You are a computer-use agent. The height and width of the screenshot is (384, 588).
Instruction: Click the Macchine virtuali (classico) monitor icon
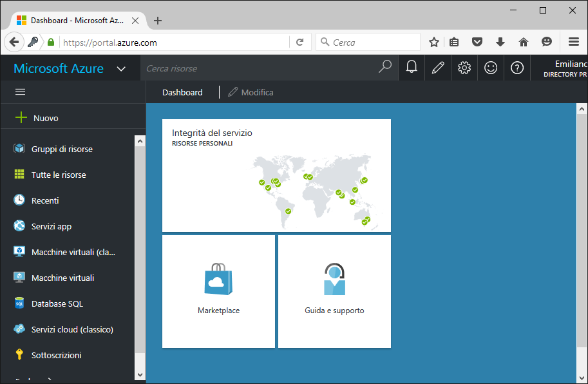pos(19,252)
